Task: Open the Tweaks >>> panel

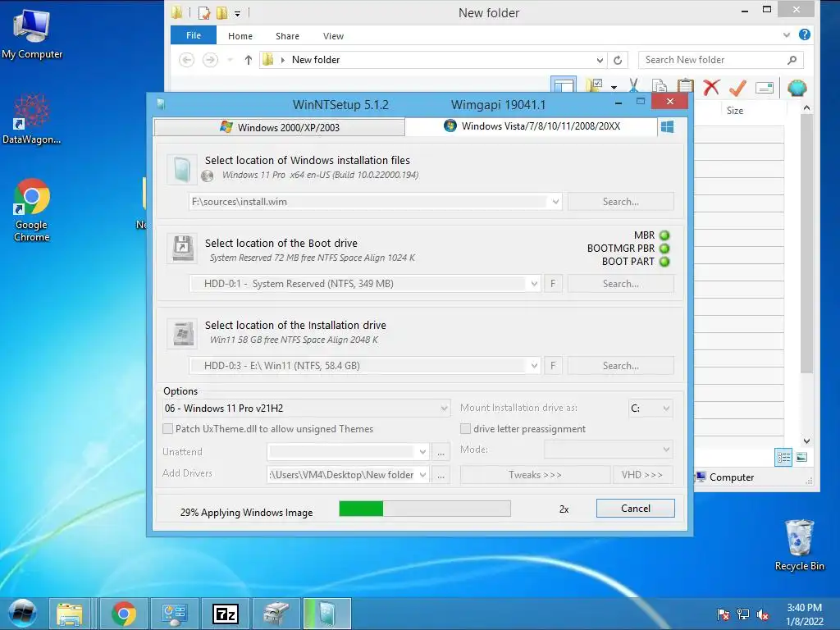Action: click(x=535, y=475)
